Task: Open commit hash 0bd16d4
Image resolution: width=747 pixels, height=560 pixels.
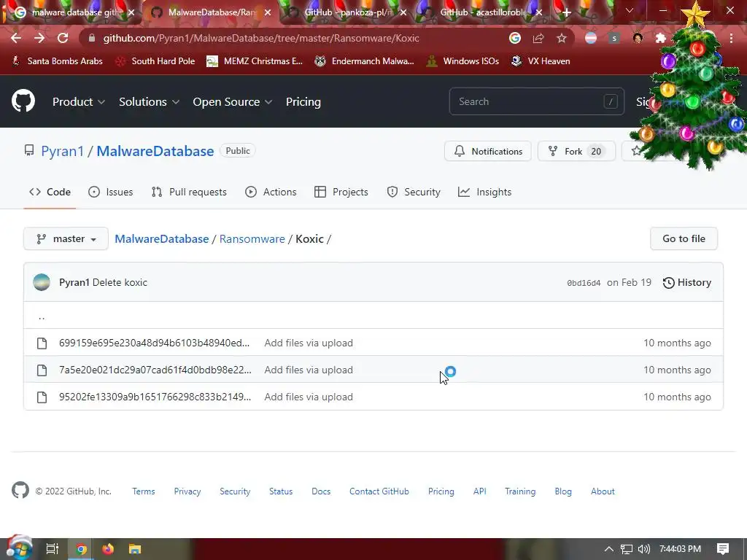Action: pos(584,283)
